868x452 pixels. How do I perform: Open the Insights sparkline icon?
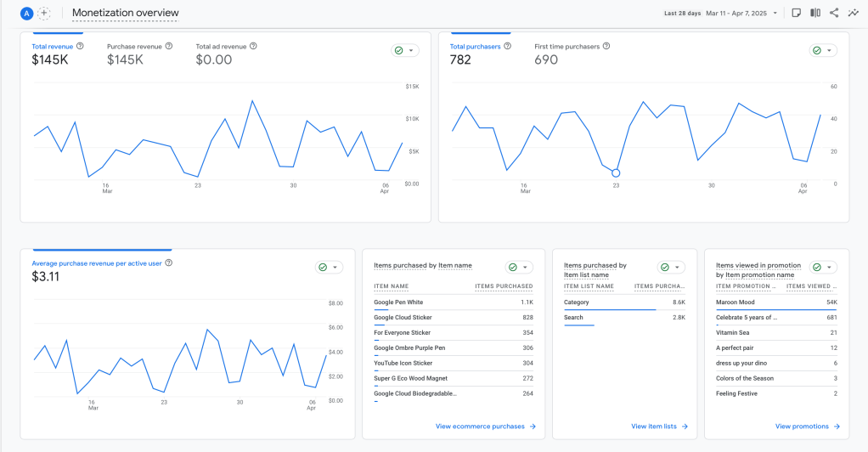point(853,13)
